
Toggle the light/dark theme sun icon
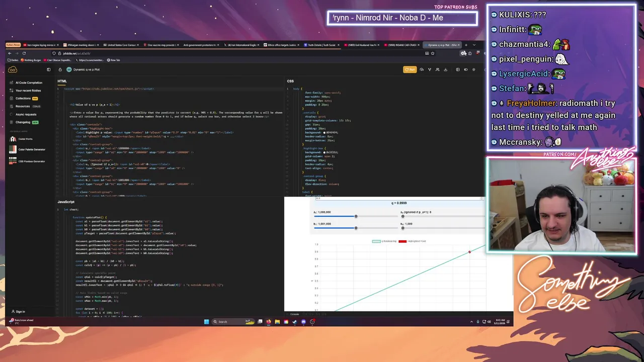coord(473,69)
